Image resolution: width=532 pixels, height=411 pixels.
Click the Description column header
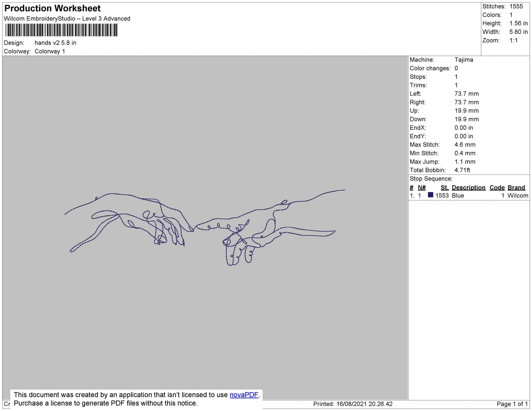click(x=469, y=188)
